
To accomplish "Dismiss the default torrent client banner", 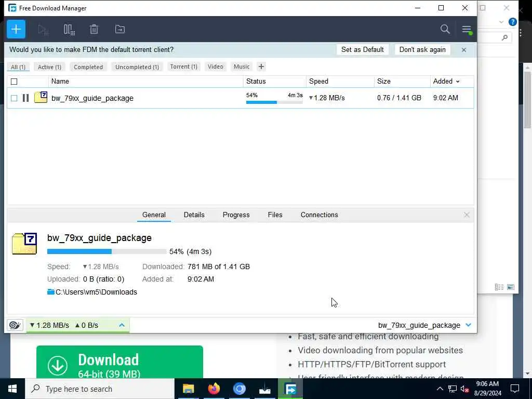I will (x=464, y=50).
